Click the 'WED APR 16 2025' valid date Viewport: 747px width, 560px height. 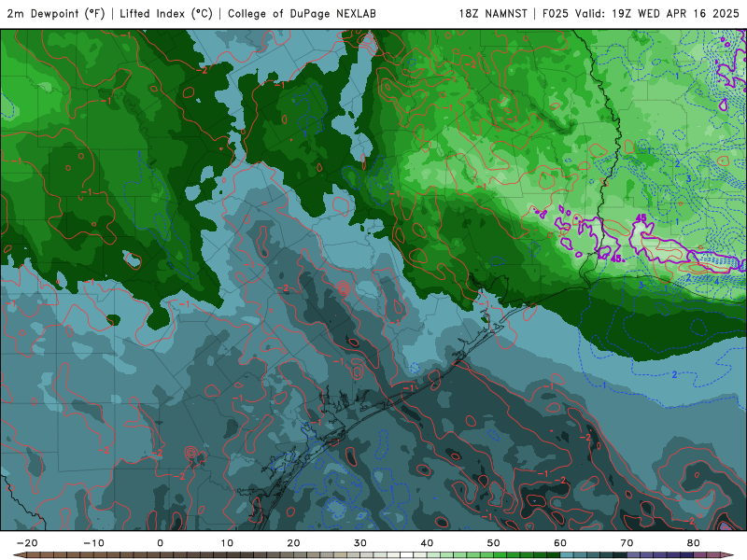(x=688, y=13)
